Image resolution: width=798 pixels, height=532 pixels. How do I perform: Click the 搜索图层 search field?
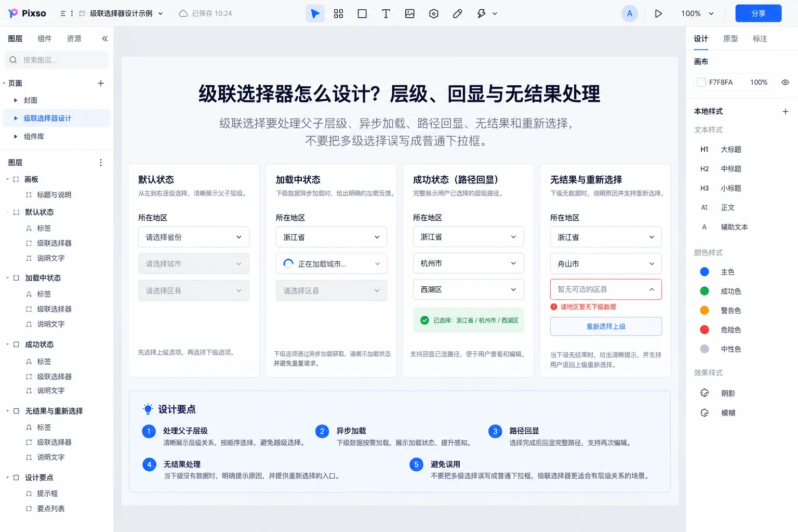point(57,60)
